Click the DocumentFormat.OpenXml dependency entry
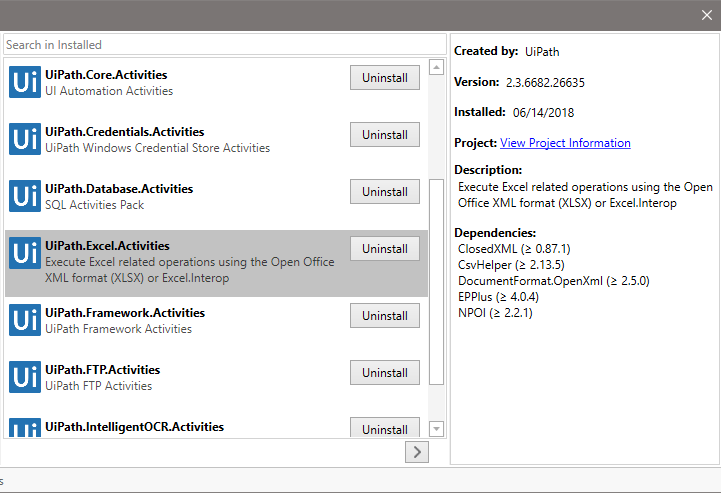Image resolution: width=721 pixels, height=493 pixels. 554,281
